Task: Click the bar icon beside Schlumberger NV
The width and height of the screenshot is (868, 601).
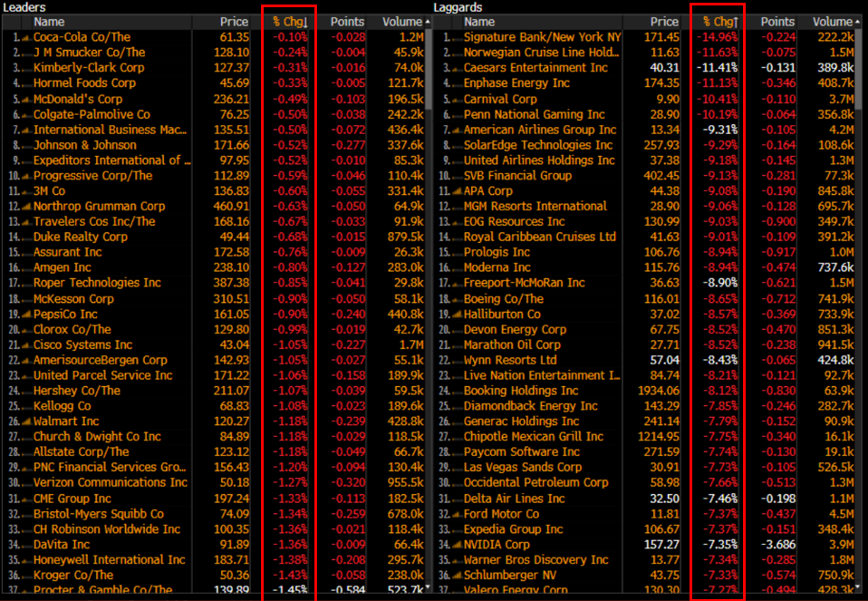Action: click(x=458, y=576)
